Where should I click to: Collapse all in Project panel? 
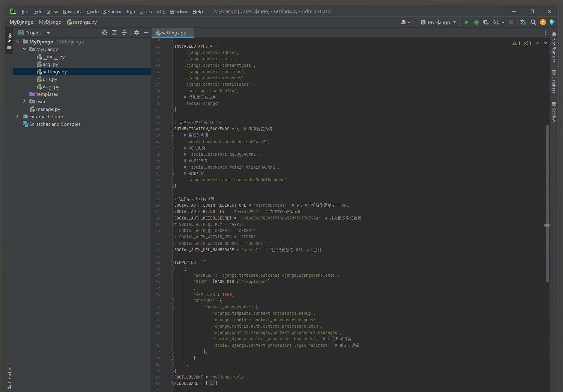[124, 33]
